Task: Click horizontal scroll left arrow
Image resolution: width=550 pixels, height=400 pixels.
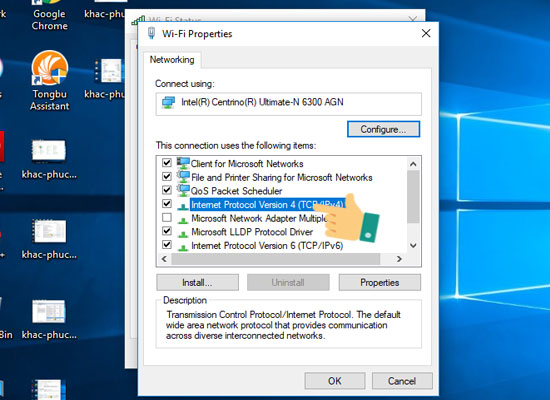Action: point(164,259)
